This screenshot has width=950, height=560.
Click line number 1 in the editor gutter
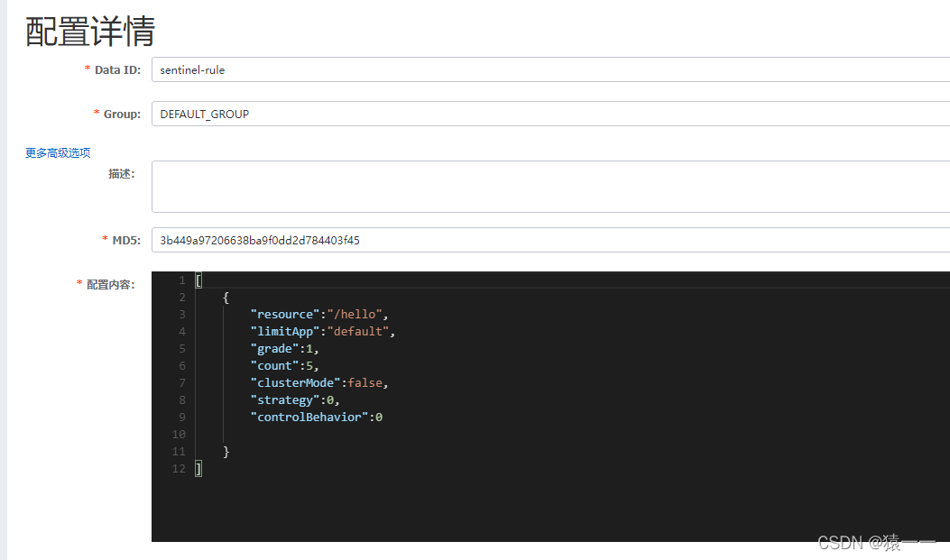tap(181, 280)
